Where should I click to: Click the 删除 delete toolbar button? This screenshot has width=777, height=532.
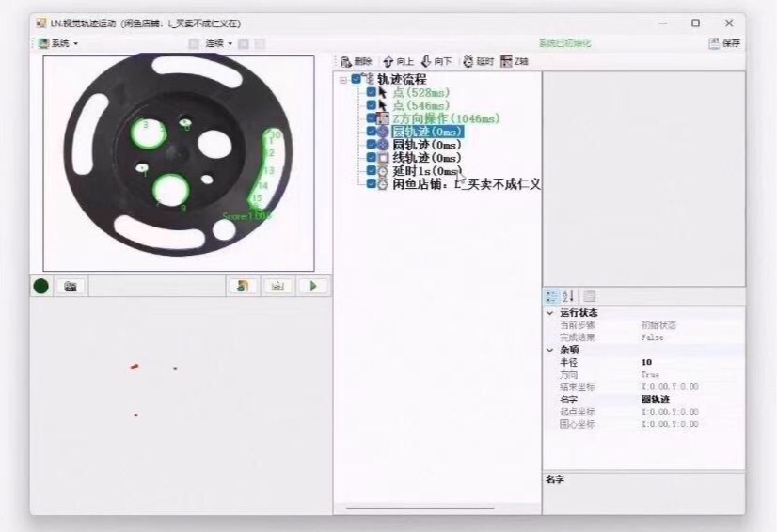click(357, 61)
